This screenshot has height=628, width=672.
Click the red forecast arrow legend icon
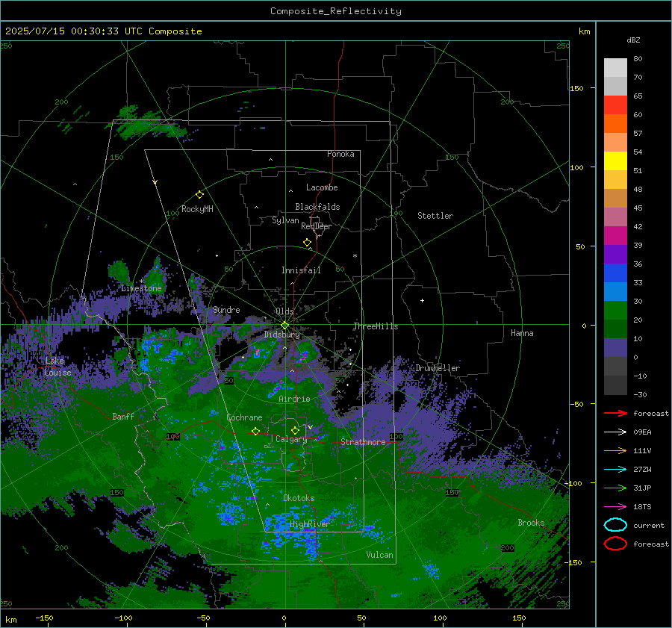[615, 413]
